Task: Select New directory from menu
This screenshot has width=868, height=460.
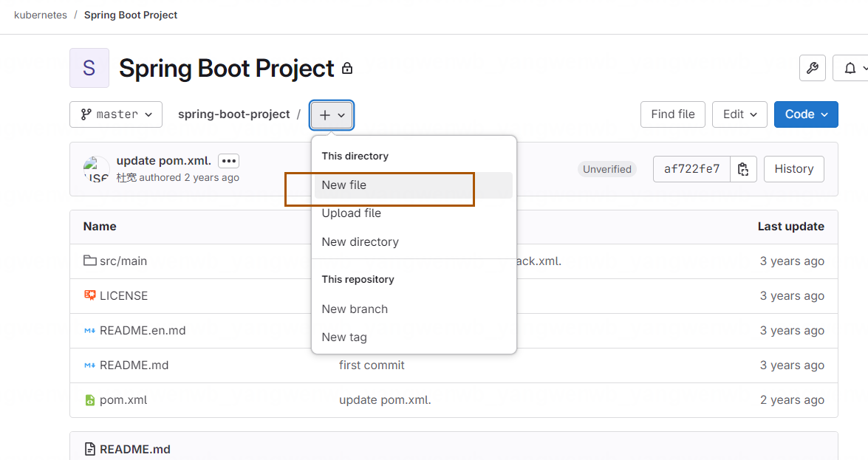Action: tap(413, 242)
